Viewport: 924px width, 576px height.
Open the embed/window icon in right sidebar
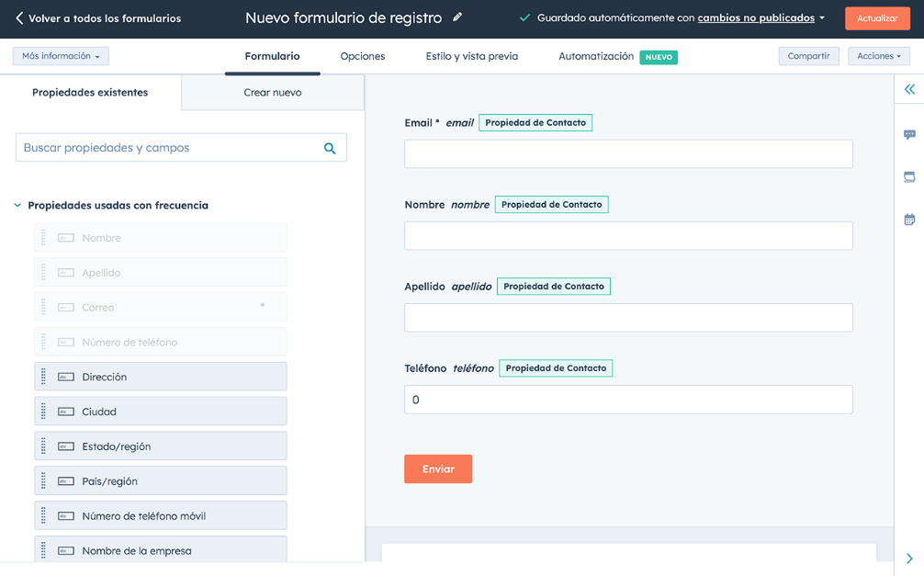[909, 176]
